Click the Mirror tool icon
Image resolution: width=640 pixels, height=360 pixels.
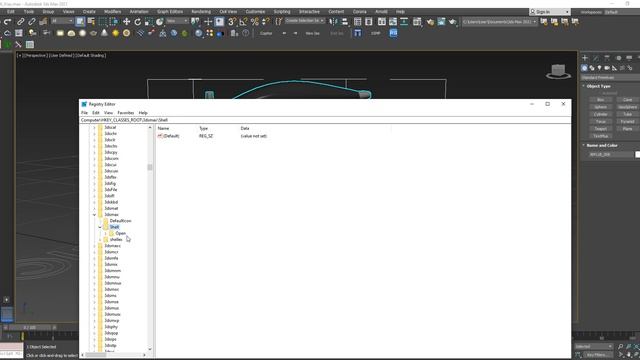point(333,22)
